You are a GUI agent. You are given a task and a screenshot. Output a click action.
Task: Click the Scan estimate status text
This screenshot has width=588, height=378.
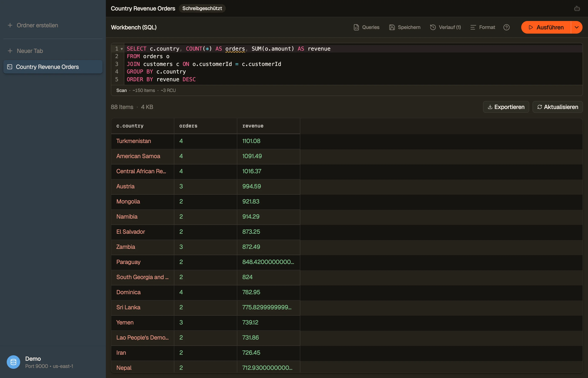146,91
